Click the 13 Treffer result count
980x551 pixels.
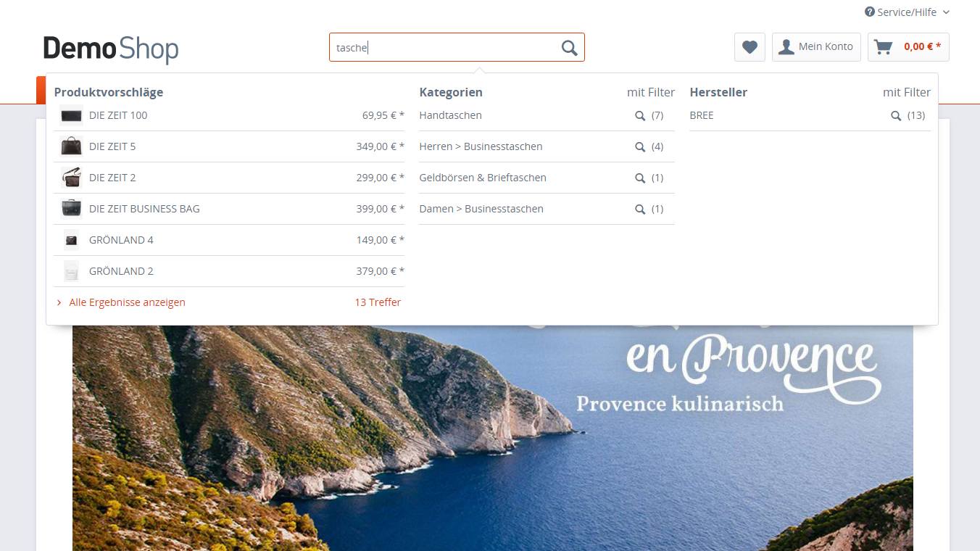(x=378, y=302)
